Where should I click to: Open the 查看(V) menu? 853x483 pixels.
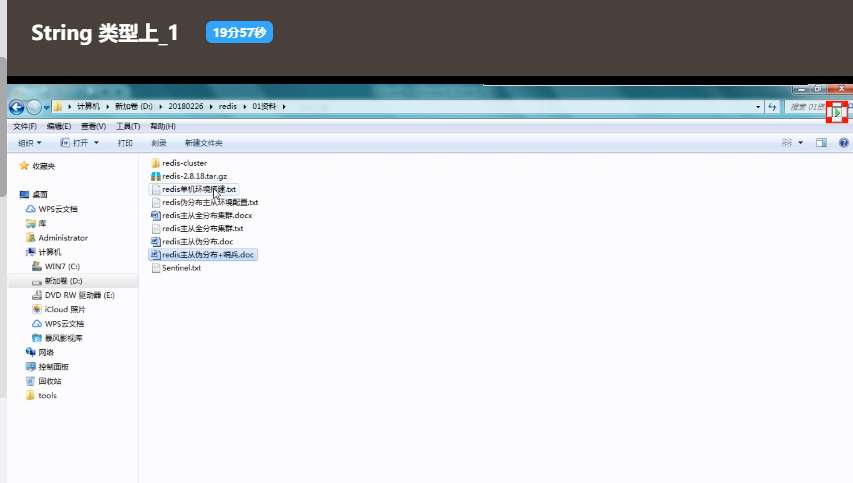click(93, 126)
